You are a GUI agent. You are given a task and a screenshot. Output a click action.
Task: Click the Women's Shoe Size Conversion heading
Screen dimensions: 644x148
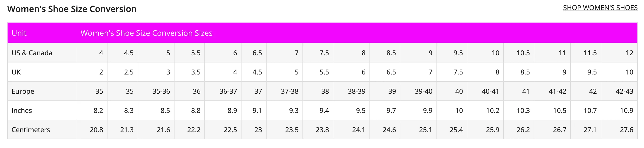[x=72, y=9]
